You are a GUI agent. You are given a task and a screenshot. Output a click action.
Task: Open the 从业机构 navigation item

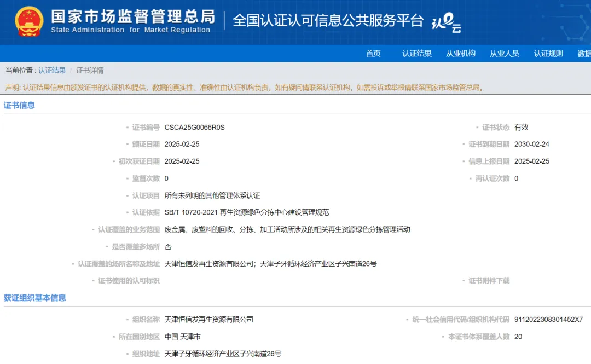coord(461,54)
